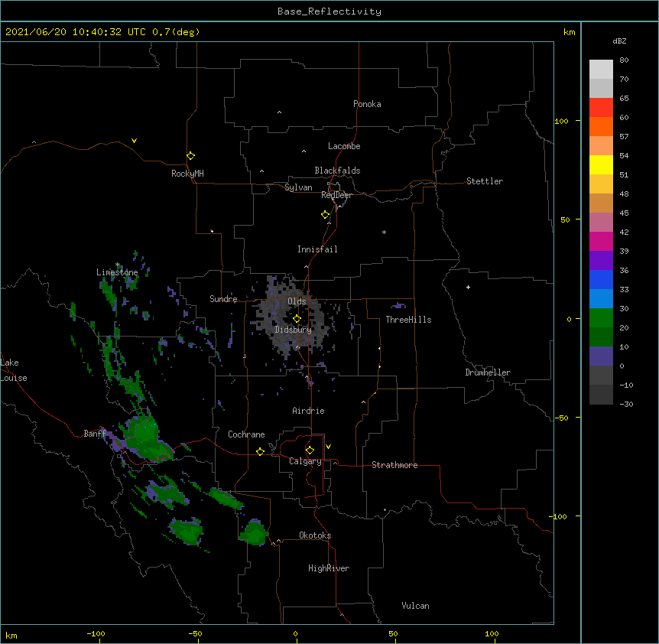659x644 pixels.
Task: Select the -50 tick label on the right axis
Action: [x=561, y=418]
